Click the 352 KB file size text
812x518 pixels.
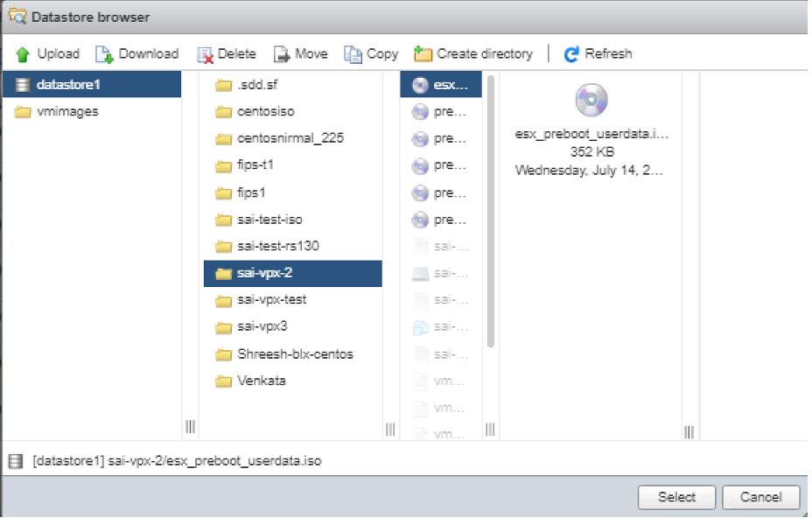pyautogui.click(x=591, y=151)
